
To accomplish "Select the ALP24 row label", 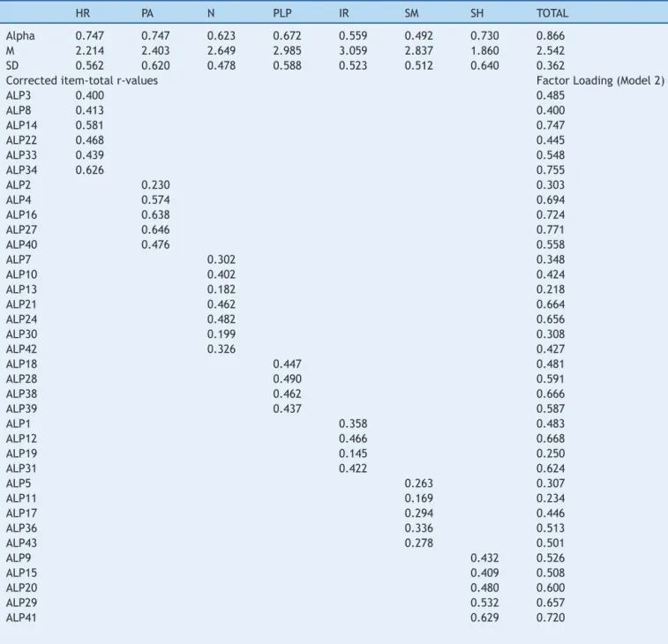I will (21, 319).
